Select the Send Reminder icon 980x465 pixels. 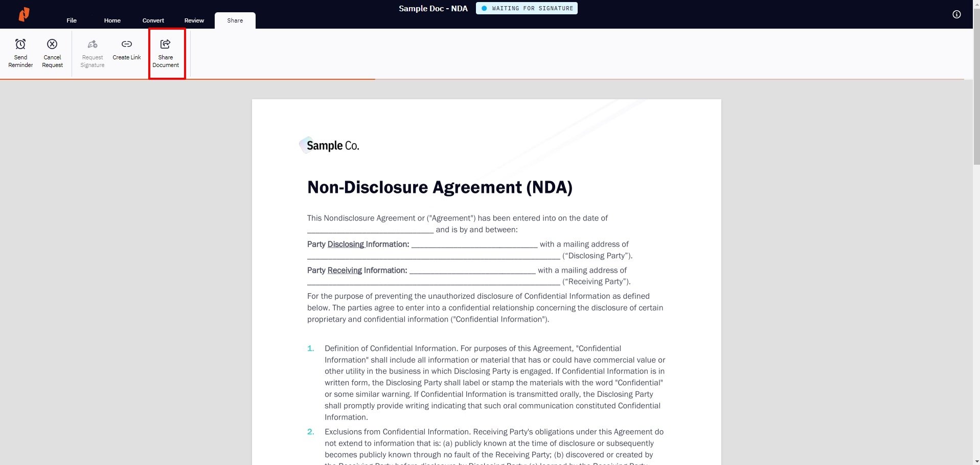point(20,44)
